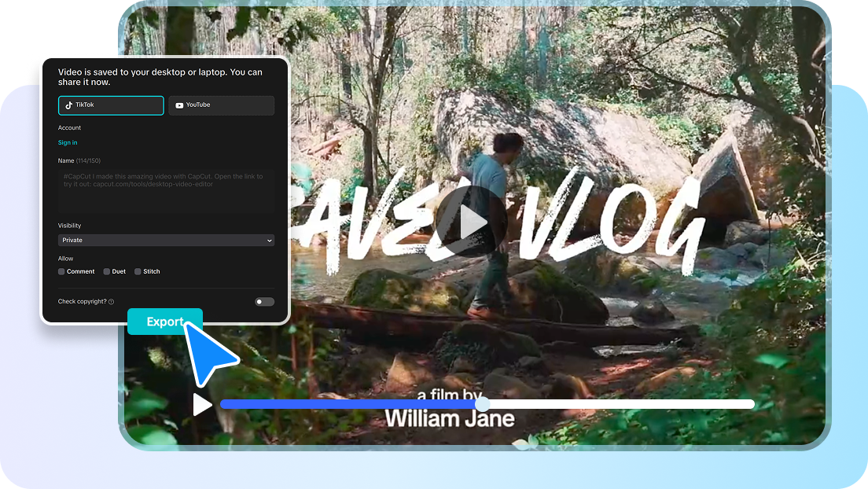Enable the Stitch checkbox
This screenshot has width=868, height=489.
tap(138, 271)
